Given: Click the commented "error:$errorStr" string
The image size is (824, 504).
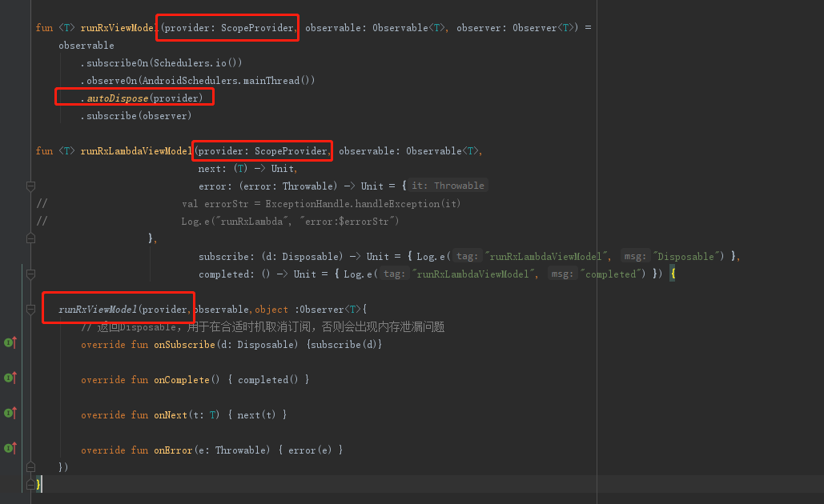Looking at the screenshot, I should (347, 222).
